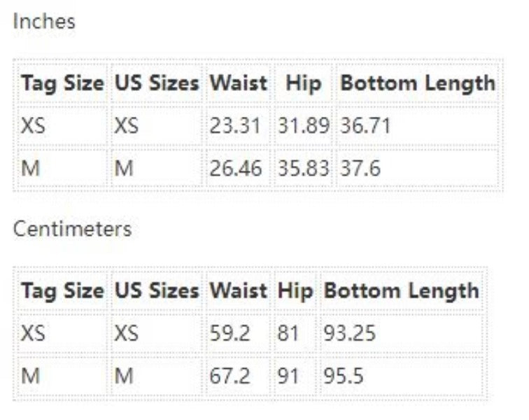The image size is (529, 420).
Task: Select the 81 hip cell
Action: point(288,333)
